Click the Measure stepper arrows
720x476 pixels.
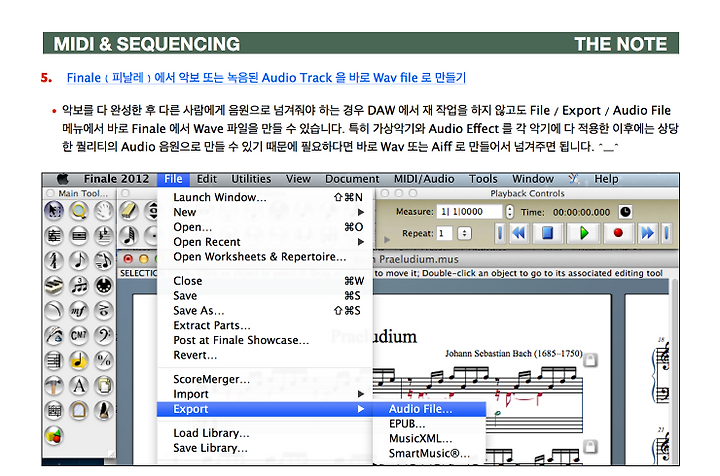pyautogui.click(x=509, y=212)
